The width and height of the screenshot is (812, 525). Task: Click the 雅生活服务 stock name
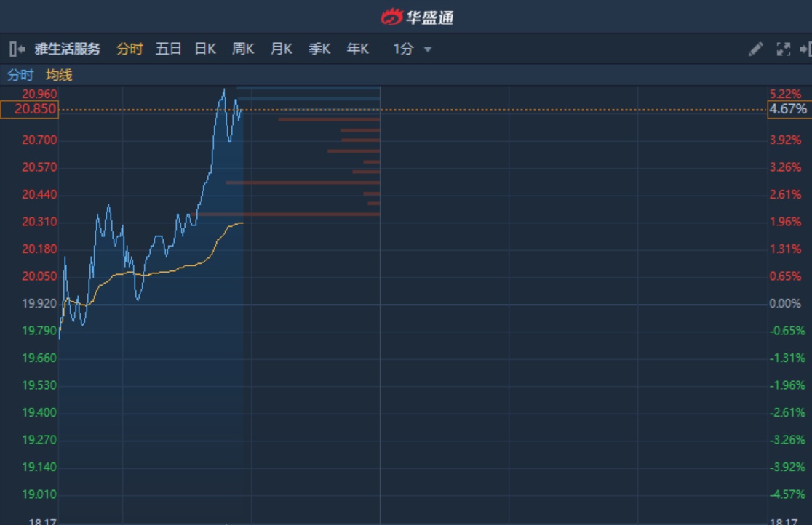[x=68, y=49]
